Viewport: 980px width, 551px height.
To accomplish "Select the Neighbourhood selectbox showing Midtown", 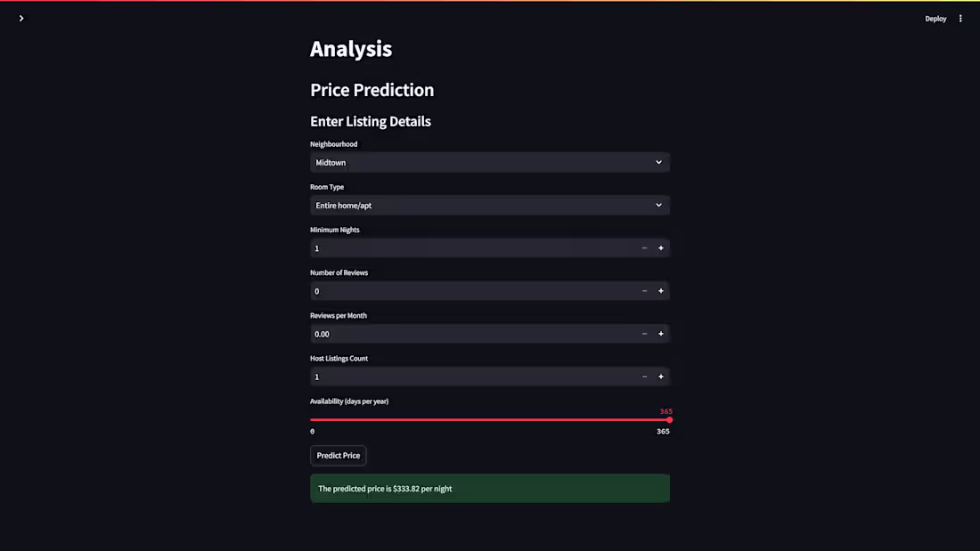I will pyautogui.click(x=490, y=162).
